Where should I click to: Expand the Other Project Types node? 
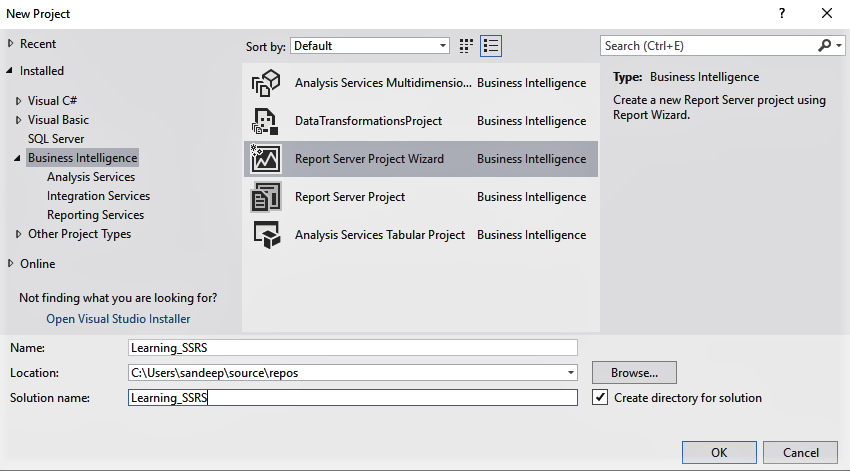point(18,234)
